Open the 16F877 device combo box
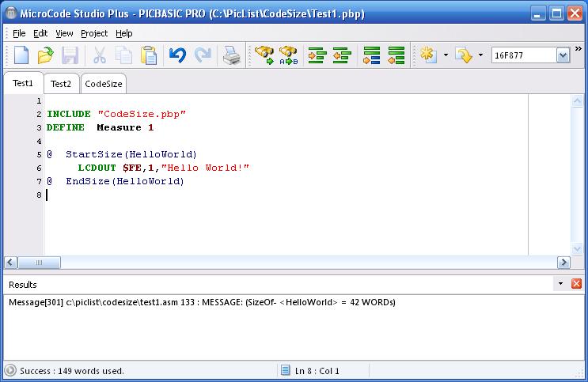 click(563, 55)
